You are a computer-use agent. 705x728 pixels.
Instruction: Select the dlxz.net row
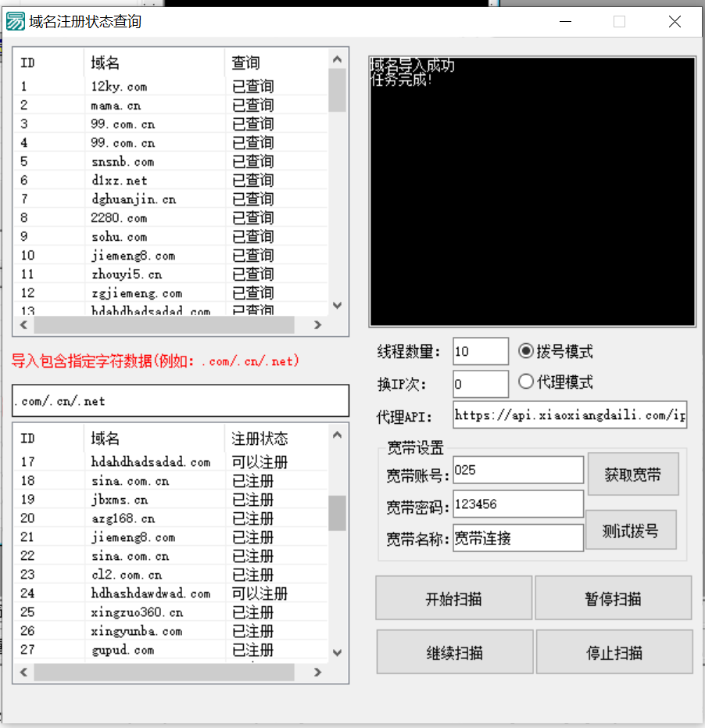pos(171,180)
